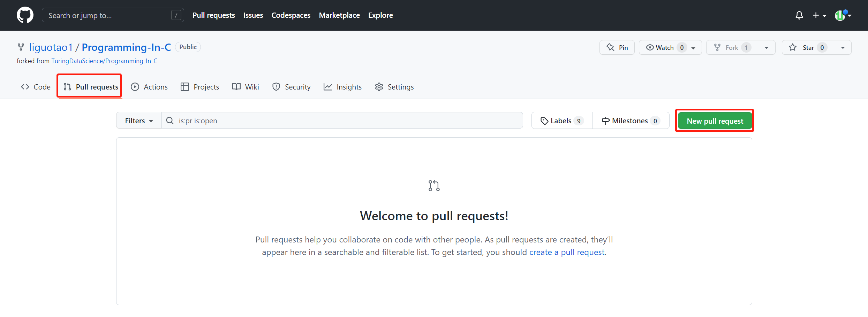Open the GitHub home logo
This screenshot has height=317, width=868.
25,15
